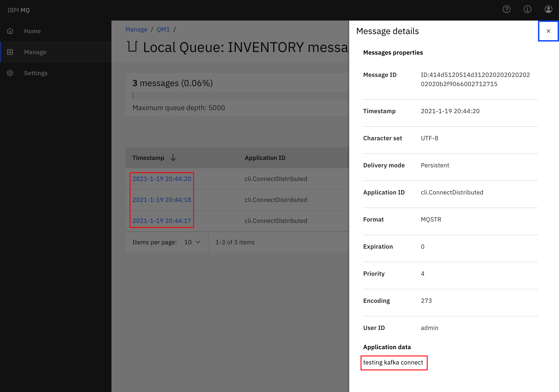Click the local queue icon beside title
The height and width of the screenshot is (392, 559).
click(133, 46)
